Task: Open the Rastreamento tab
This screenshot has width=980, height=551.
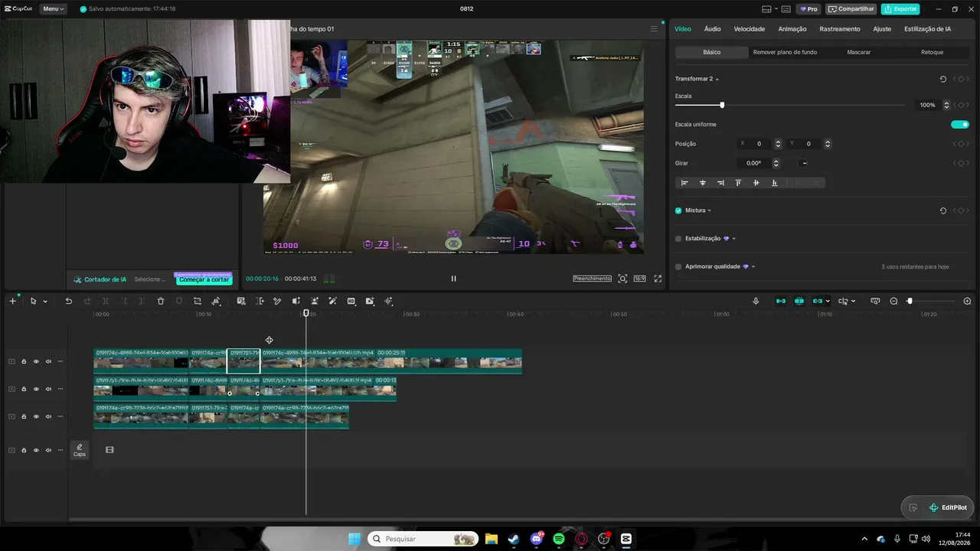Action: (840, 29)
